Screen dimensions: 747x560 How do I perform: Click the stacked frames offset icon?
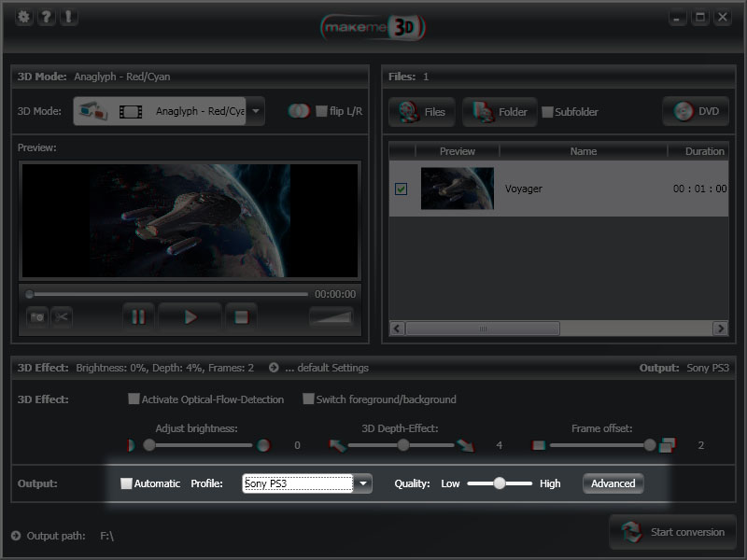click(667, 445)
